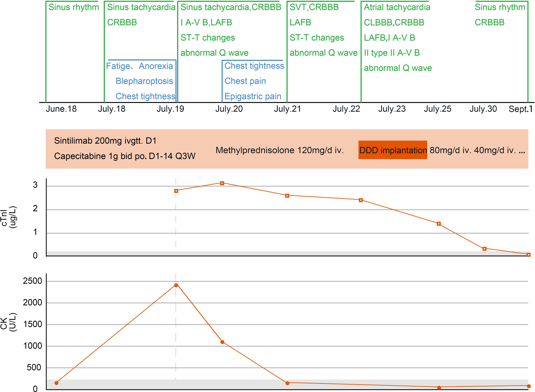Click the 'Chest pain' symptom text
This screenshot has width=535, height=392.
click(245, 81)
